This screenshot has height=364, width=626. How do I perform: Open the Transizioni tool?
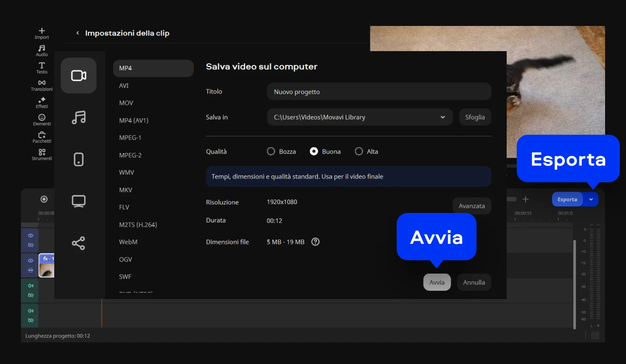point(42,86)
